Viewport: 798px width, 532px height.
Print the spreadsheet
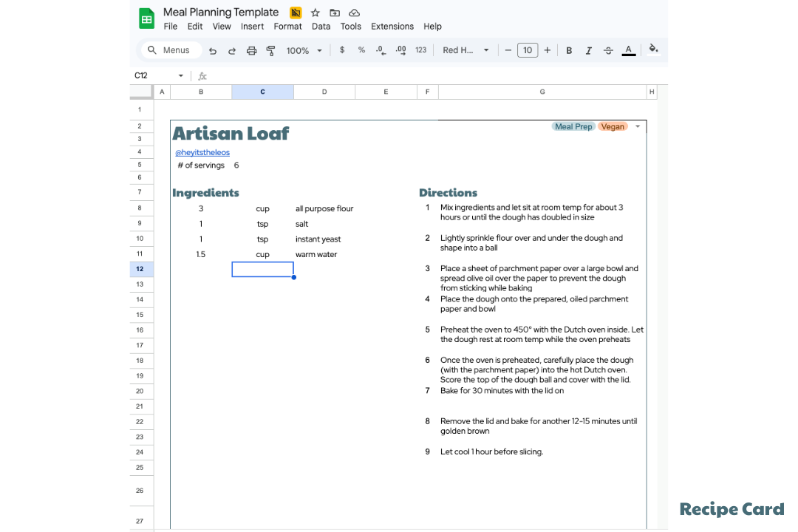coord(251,50)
